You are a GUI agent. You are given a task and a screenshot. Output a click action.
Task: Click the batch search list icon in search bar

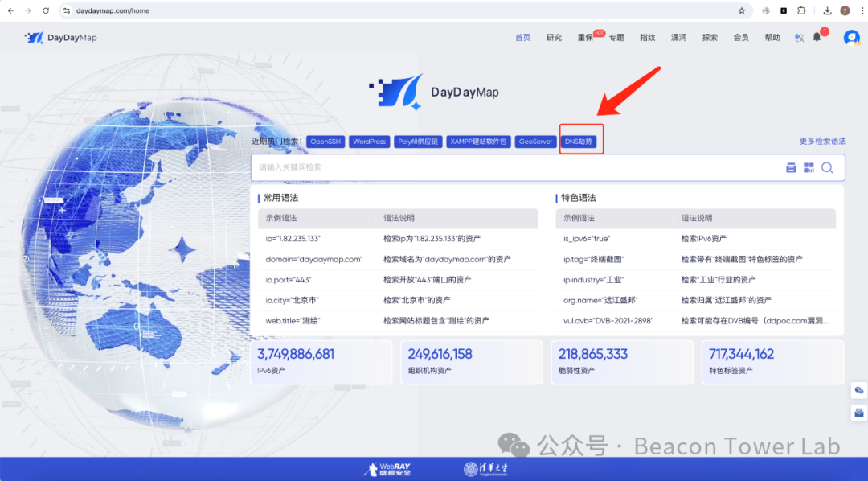point(791,167)
